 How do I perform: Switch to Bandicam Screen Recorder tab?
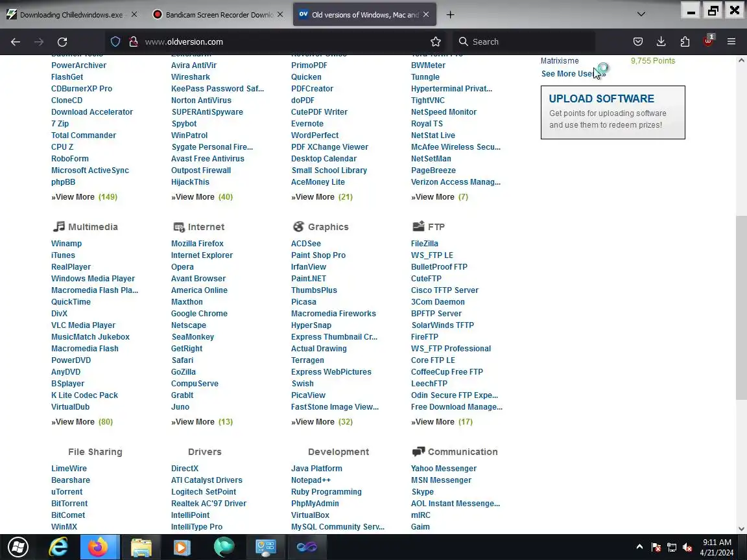click(218, 15)
